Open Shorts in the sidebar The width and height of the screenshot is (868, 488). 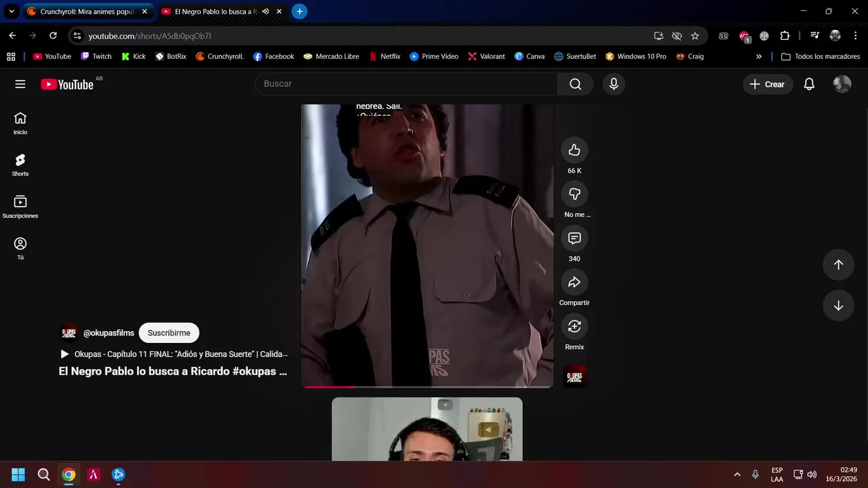20,165
